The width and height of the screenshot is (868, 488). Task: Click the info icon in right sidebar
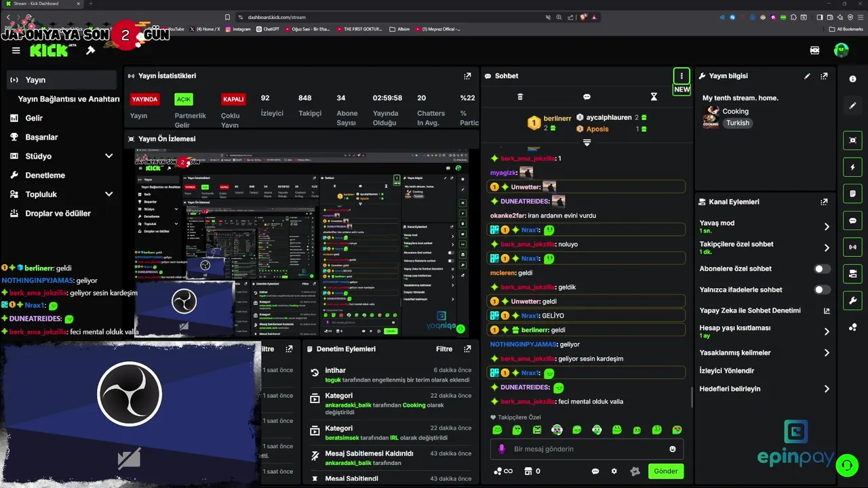[853, 79]
